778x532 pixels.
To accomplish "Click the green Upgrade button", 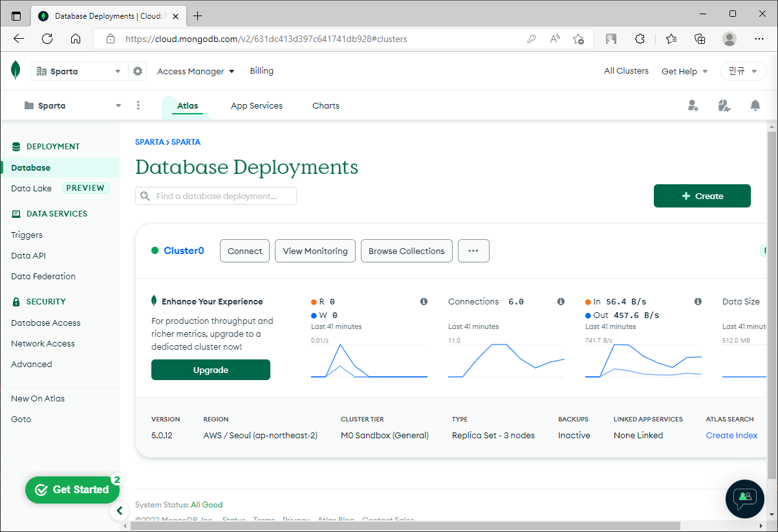I will [211, 370].
